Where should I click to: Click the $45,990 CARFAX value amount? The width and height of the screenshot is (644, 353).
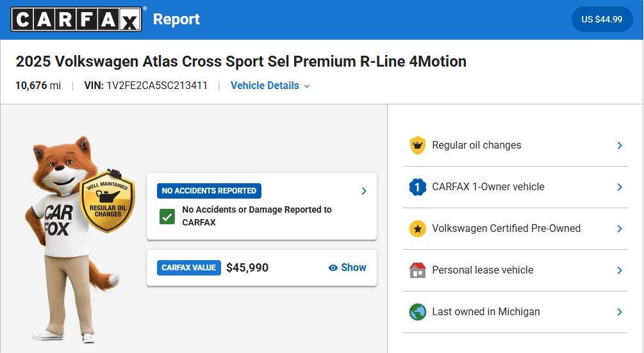click(247, 268)
